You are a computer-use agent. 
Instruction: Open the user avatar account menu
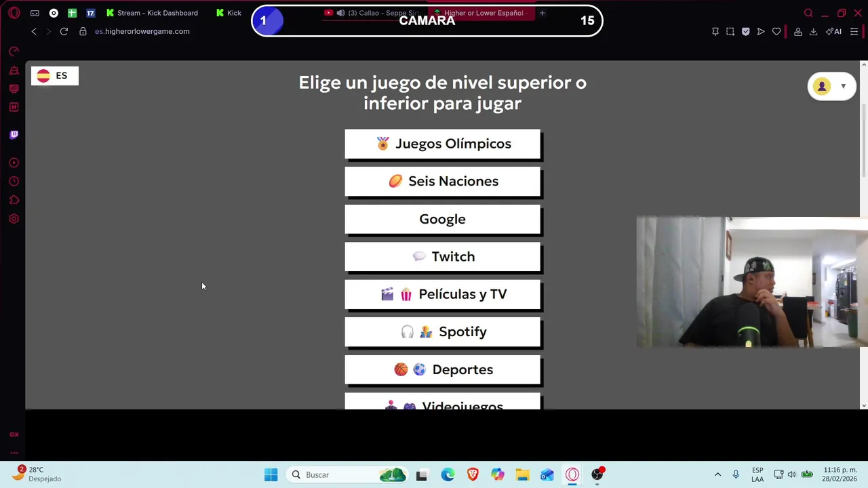tap(822, 86)
